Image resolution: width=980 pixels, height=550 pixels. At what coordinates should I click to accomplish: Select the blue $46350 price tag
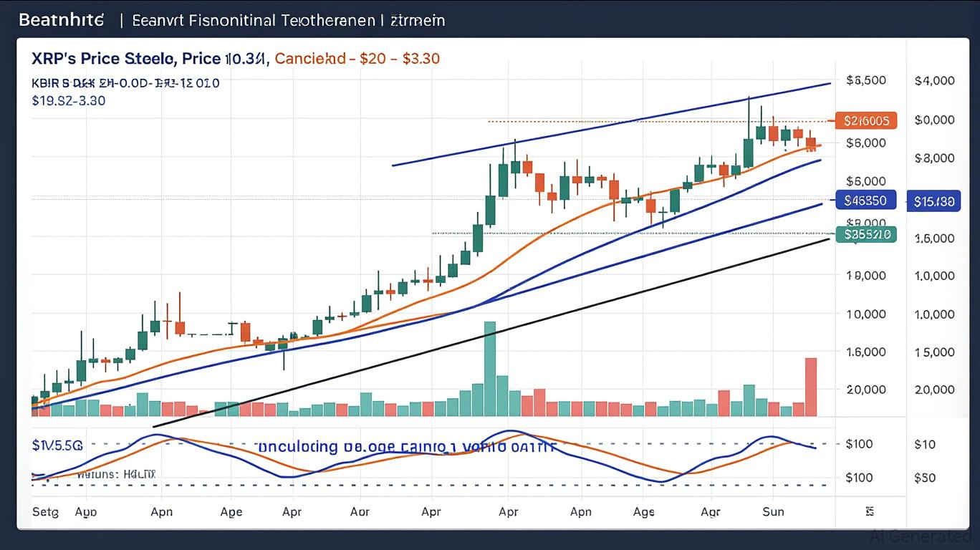[x=865, y=201]
